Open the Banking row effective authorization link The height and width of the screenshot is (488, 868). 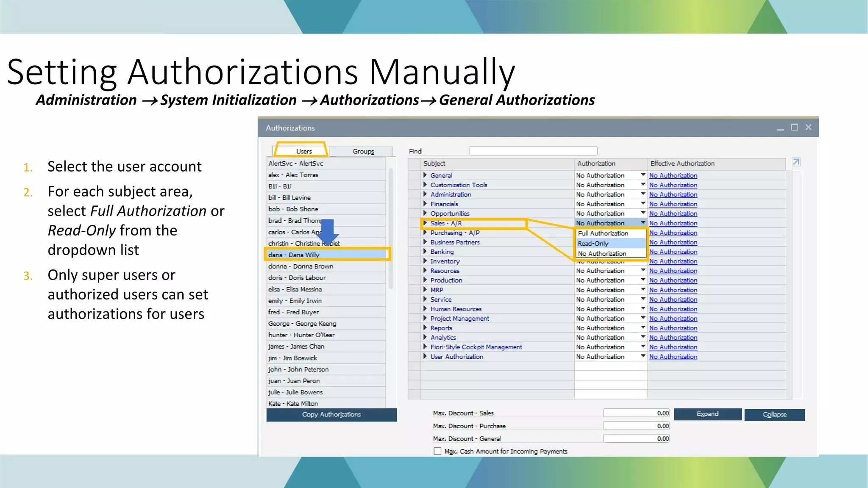[673, 252]
